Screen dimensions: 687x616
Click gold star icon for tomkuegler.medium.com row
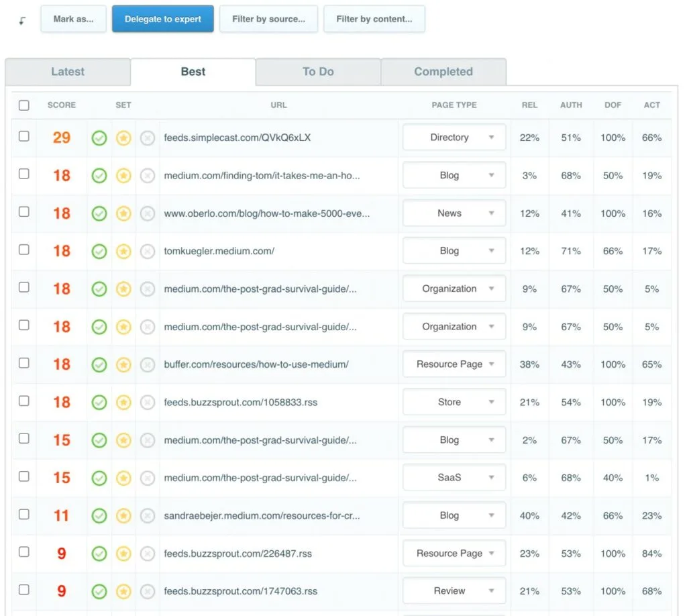[123, 252]
